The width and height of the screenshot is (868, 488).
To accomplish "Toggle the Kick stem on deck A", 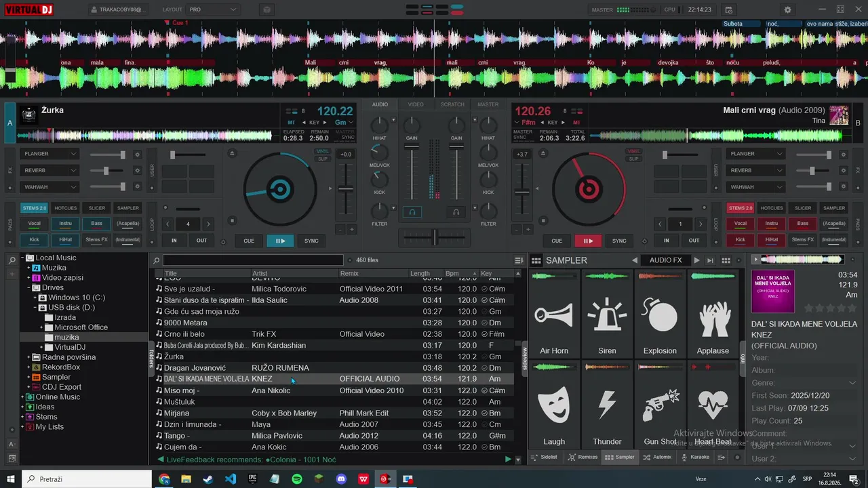I will click(x=34, y=239).
